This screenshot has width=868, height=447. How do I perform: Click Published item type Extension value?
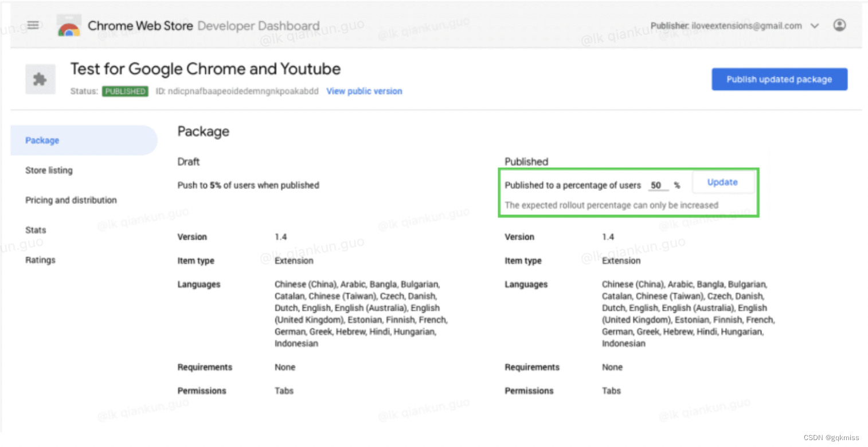621,261
